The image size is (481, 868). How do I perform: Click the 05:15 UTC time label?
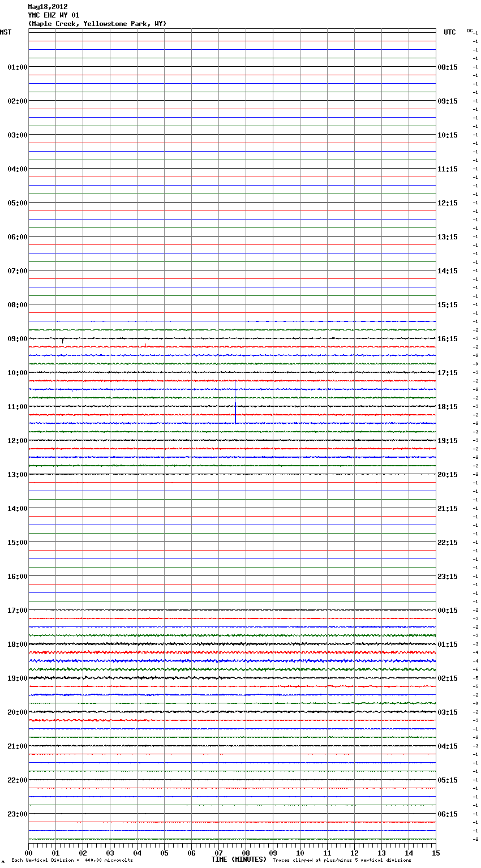click(448, 780)
